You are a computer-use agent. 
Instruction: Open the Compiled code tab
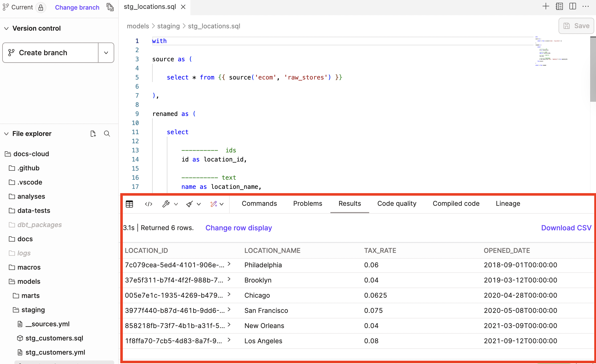[455, 203]
